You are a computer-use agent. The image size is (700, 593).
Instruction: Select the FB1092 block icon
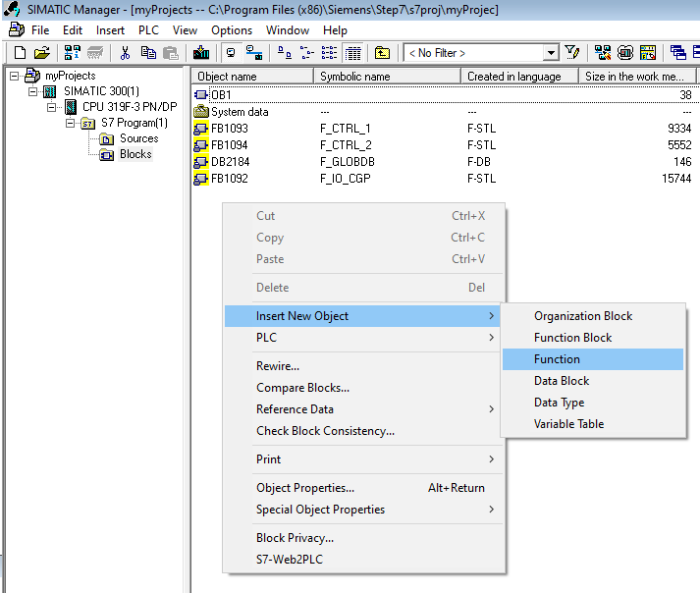click(201, 179)
